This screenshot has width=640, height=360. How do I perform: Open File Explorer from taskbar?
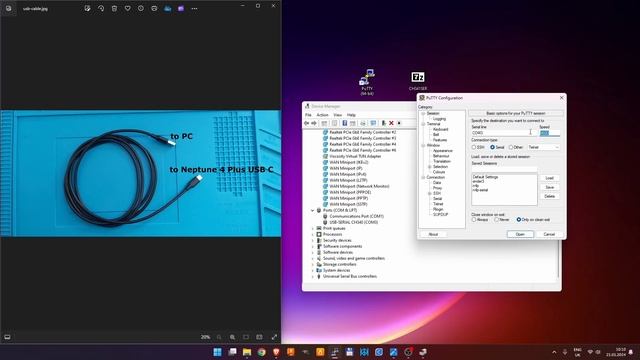pyautogui.click(x=247, y=352)
